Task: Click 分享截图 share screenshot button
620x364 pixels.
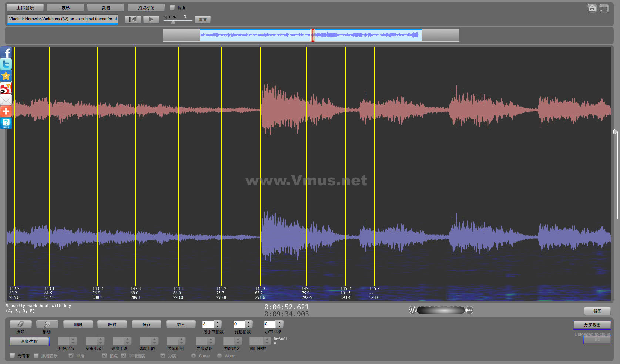Action: click(592, 325)
